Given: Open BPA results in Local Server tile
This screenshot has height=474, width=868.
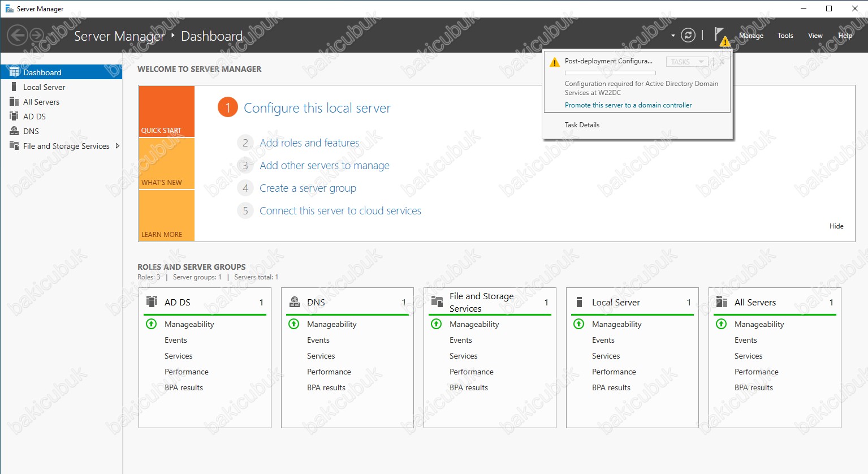Looking at the screenshot, I should (611, 387).
